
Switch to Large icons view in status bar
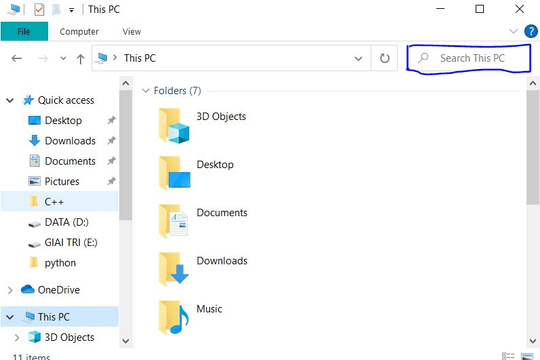click(527, 356)
